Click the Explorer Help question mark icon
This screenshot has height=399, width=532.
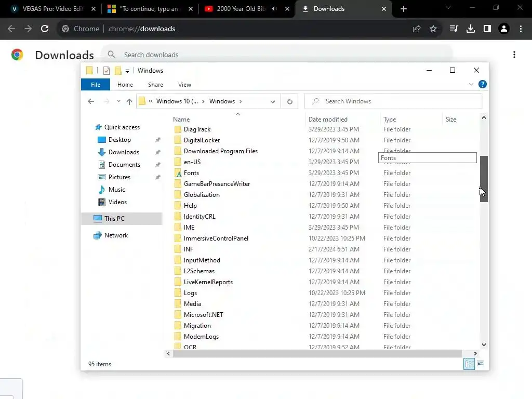click(483, 84)
